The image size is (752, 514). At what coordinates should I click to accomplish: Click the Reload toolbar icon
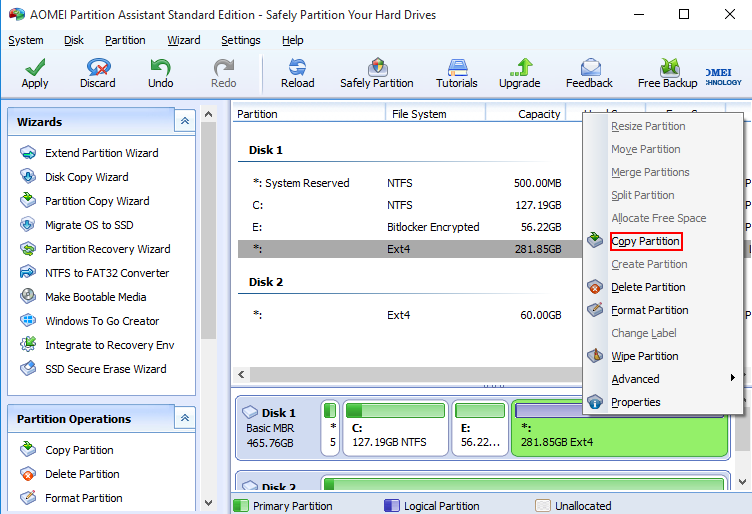click(x=297, y=67)
